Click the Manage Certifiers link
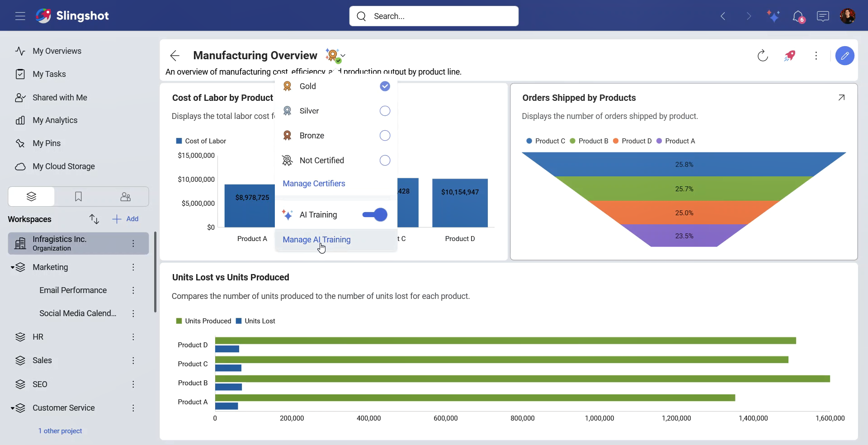868x445 pixels. click(314, 184)
